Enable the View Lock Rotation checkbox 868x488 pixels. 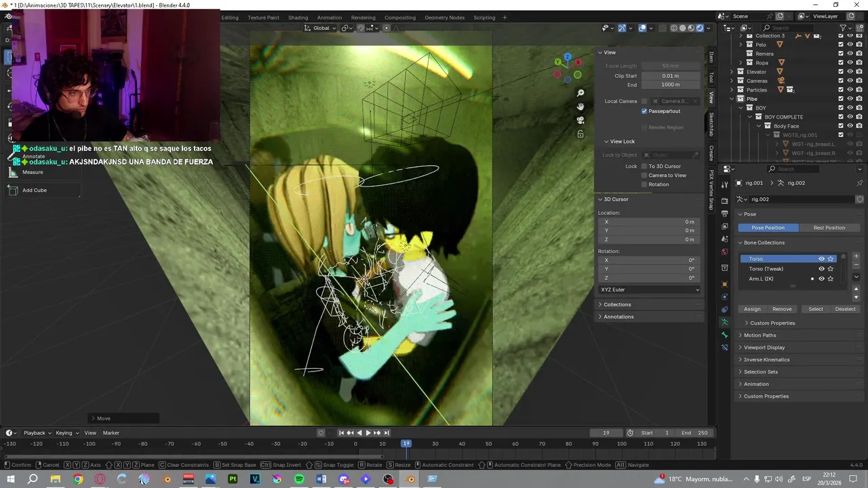[x=644, y=184]
